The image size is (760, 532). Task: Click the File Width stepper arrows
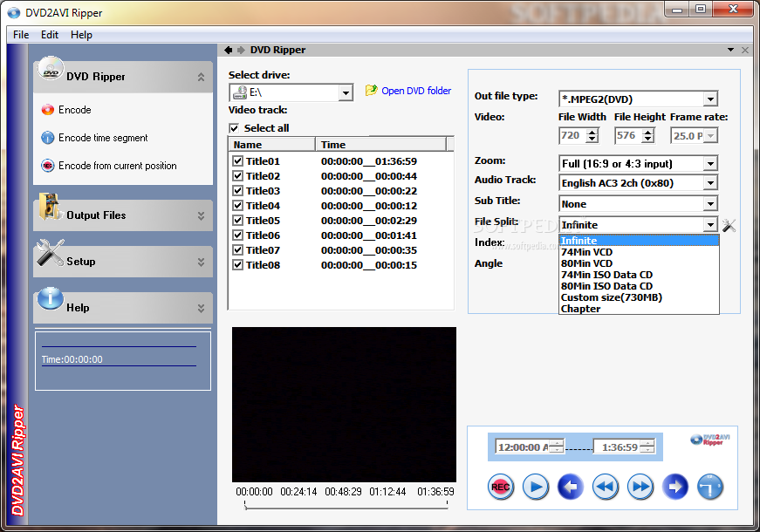[592, 136]
